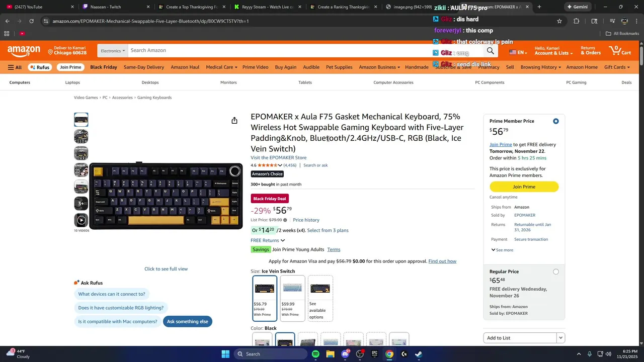This screenshot has height=362, width=644.
Task: Select the third color swatch after Black
Action: coord(353,340)
